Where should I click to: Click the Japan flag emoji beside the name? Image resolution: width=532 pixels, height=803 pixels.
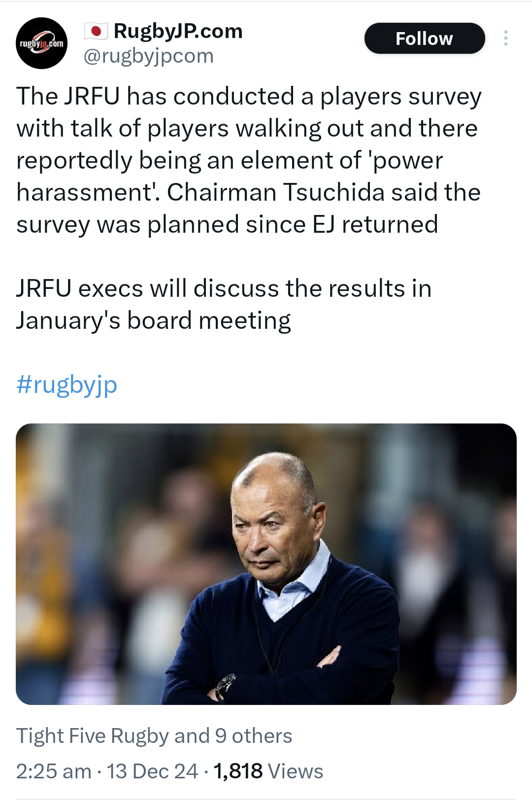pos(96,31)
